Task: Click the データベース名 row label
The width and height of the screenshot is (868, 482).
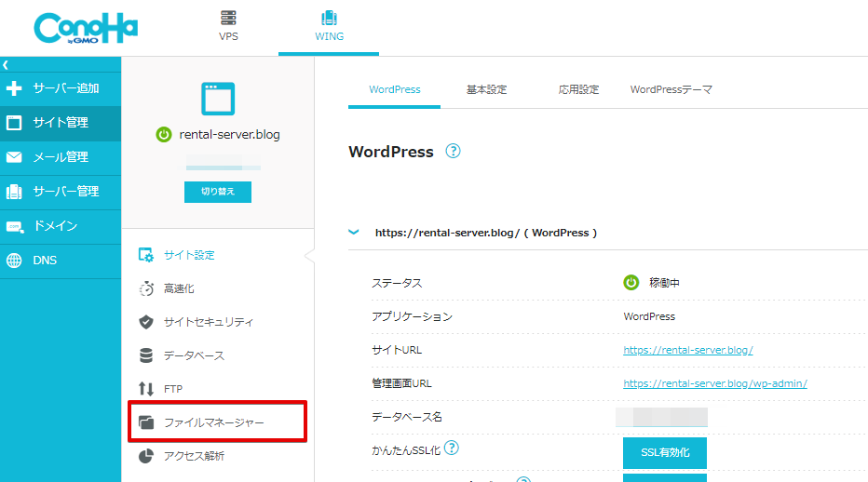Action: pos(407,417)
